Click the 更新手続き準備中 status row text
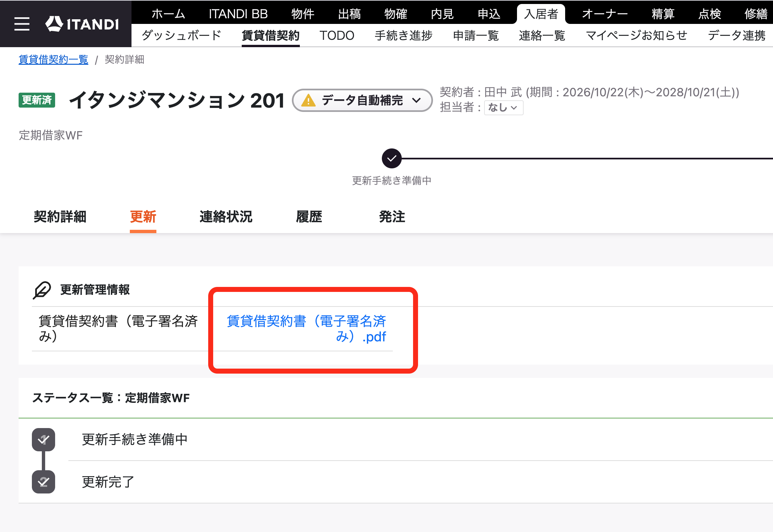Viewport: 773px width, 532px height. [134, 439]
